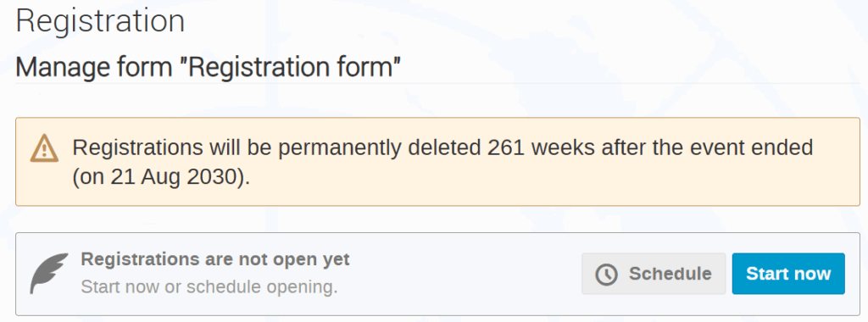This screenshot has width=868, height=322.
Task: Click the warning triangle icon
Action: [44, 148]
